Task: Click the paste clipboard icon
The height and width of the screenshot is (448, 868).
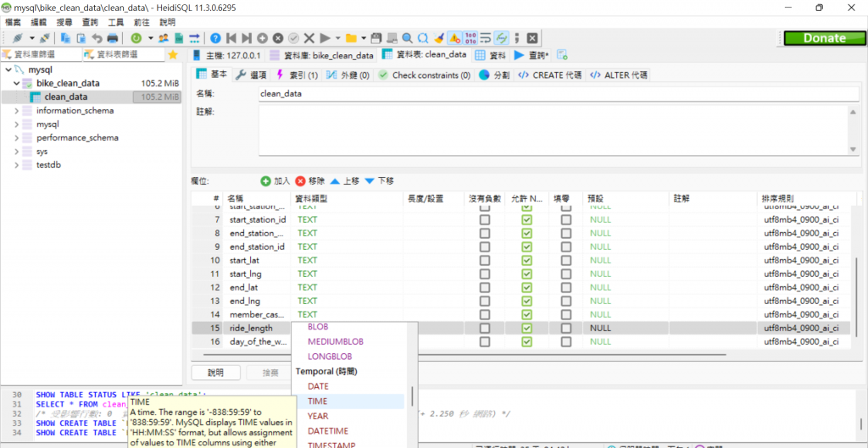Action: coord(81,38)
